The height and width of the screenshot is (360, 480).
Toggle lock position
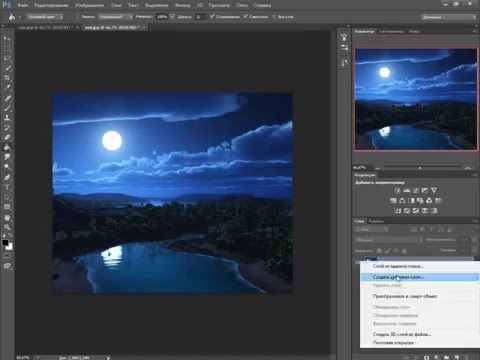(396, 251)
